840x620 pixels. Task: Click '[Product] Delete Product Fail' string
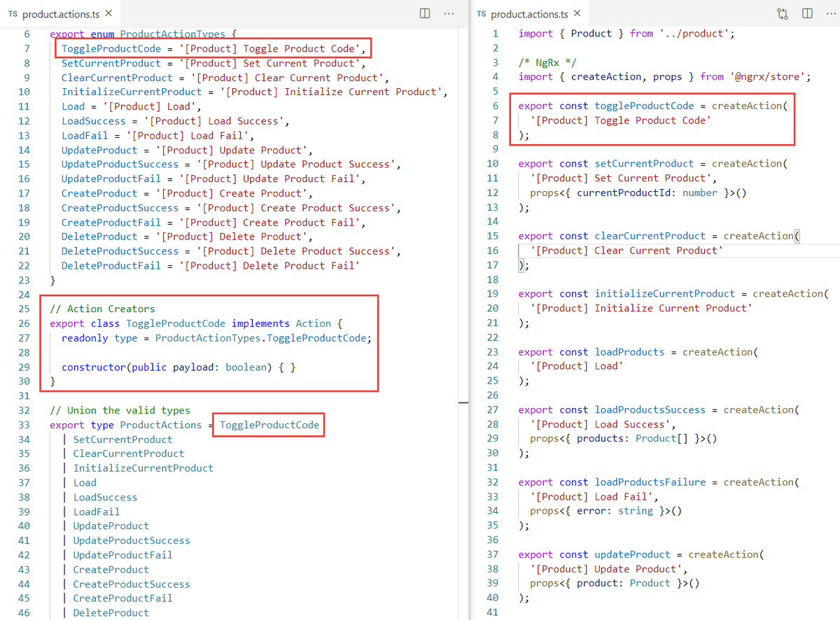(269, 265)
